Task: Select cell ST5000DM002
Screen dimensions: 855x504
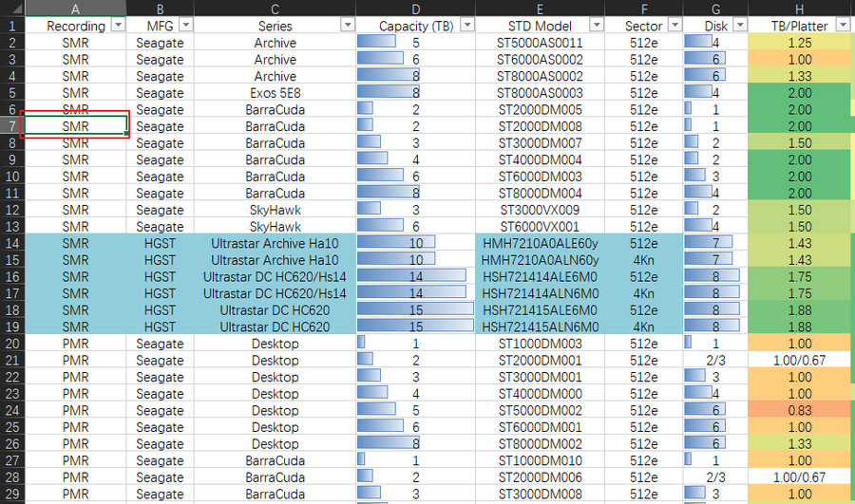Action: [x=540, y=410]
